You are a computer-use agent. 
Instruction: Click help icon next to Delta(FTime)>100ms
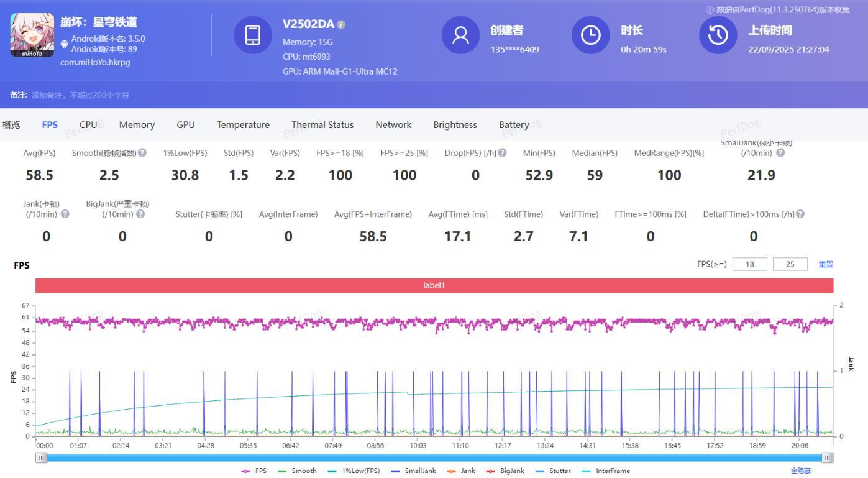point(800,214)
